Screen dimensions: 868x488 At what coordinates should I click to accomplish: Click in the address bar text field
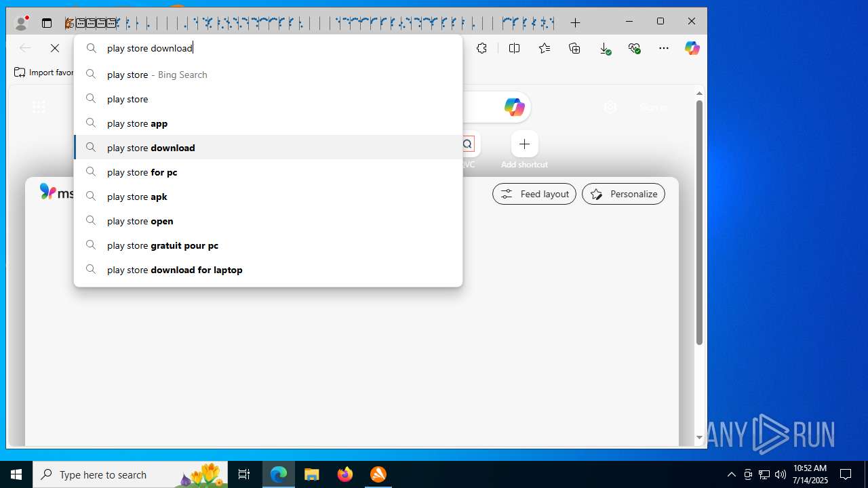tap(268, 48)
